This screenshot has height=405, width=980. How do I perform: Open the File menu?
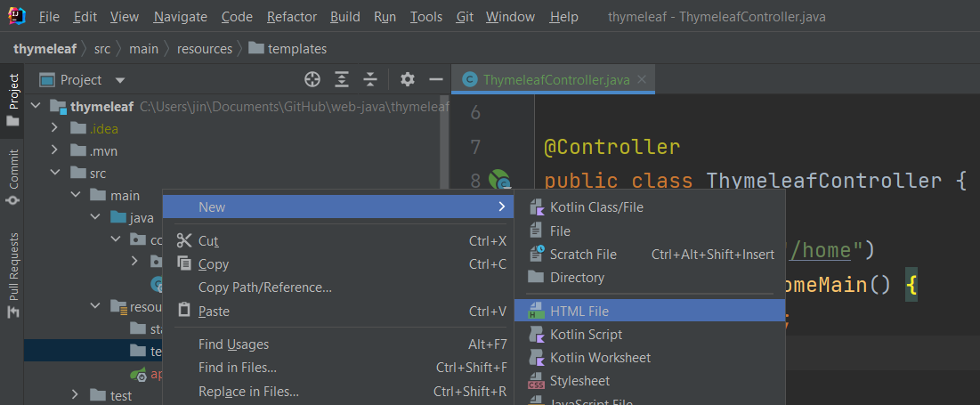(49, 17)
